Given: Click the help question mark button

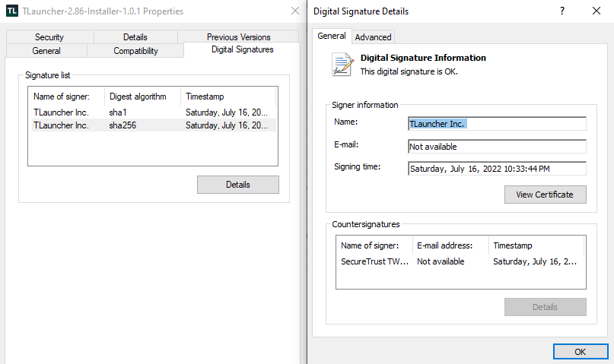Looking at the screenshot, I should tap(562, 11).
